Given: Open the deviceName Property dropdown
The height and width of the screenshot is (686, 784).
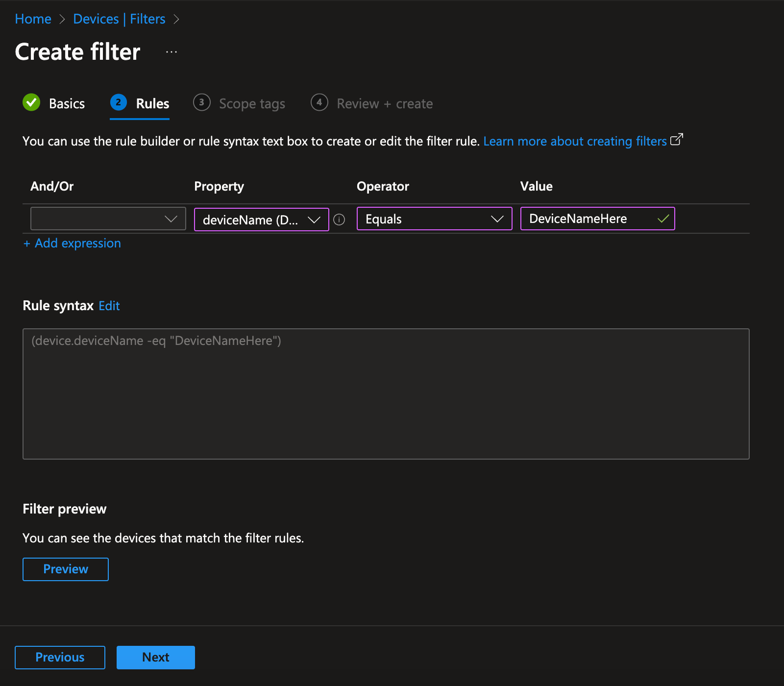Looking at the screenshot, I should [x=261, y=220].
